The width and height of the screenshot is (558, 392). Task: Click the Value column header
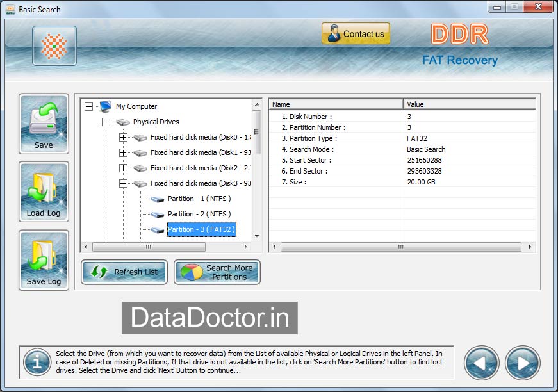(470, 104)
